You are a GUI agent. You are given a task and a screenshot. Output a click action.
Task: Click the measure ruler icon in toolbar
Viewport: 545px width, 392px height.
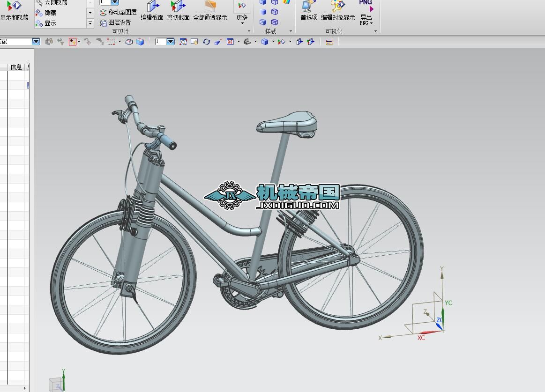[x=329, y=42]
